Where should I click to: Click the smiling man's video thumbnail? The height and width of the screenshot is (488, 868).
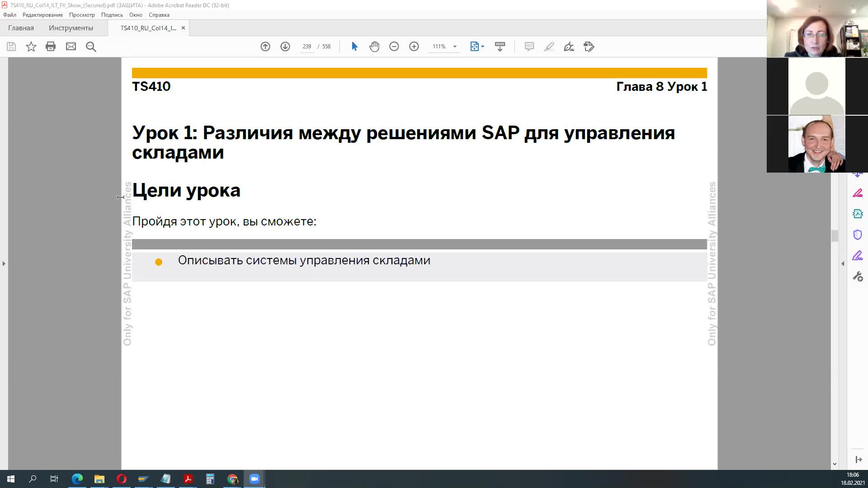click(817, 144)
